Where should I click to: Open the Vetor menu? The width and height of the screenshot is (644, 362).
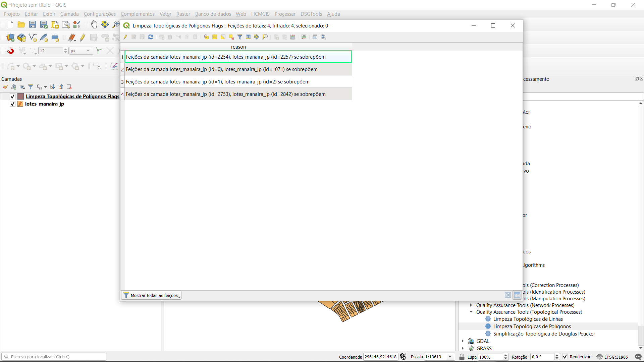click(x=165, y=14)
